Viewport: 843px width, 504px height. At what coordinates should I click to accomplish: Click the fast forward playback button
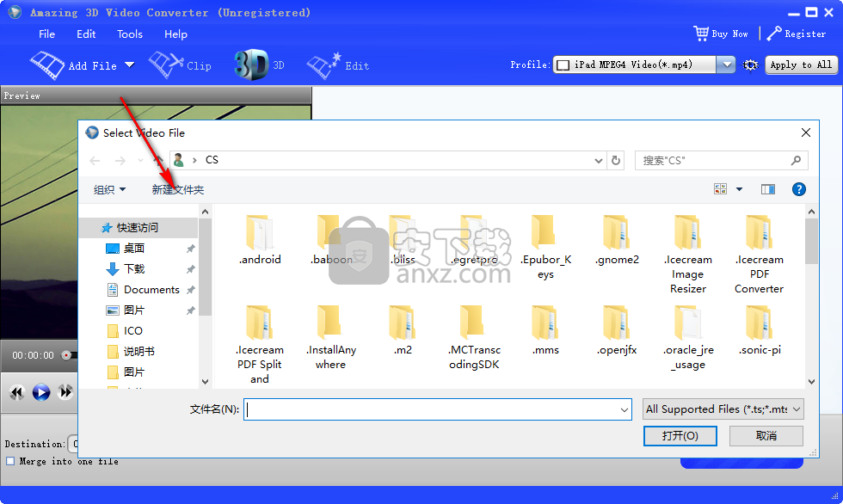[x=65, y=392]
